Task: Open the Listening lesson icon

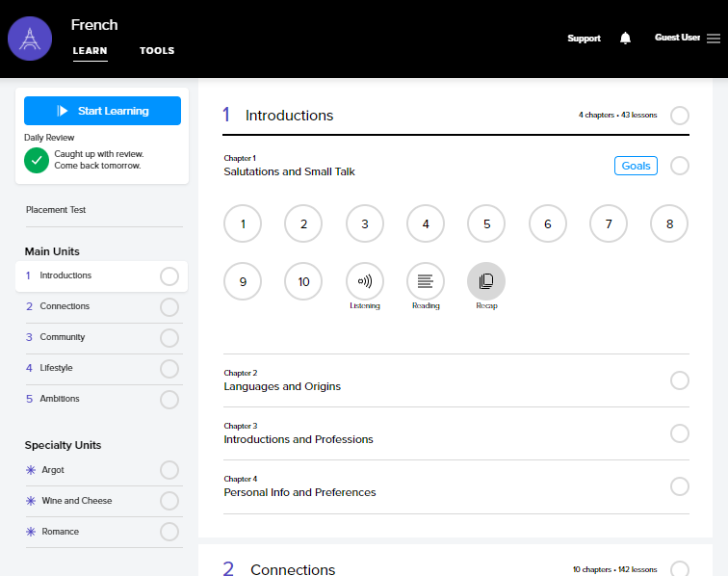Action: 365,281
